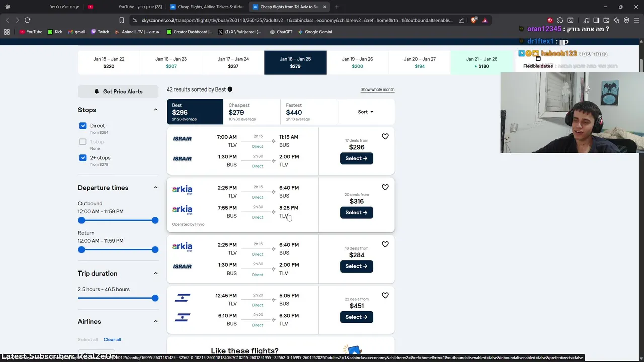Click the Outbound time right slider handle

pos(155,220)
